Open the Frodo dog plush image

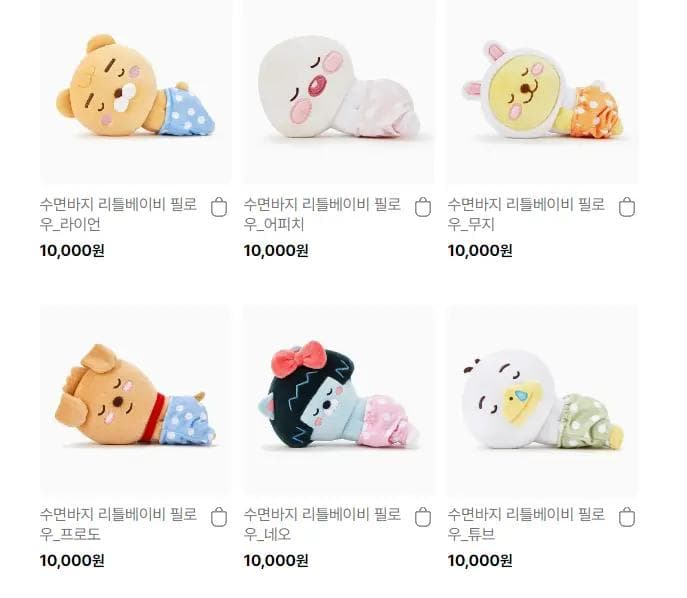pos(136,401)
